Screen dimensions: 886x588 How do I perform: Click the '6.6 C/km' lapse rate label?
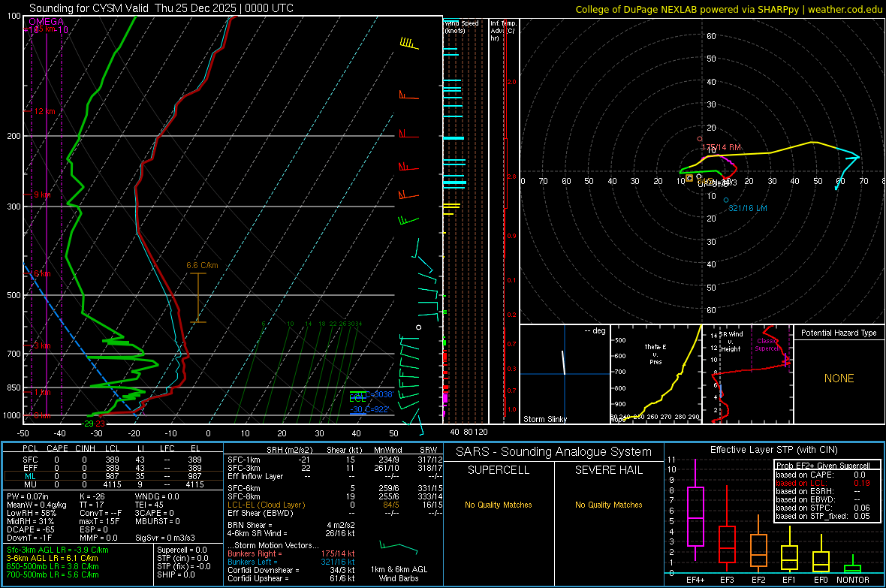pos(202,265)
